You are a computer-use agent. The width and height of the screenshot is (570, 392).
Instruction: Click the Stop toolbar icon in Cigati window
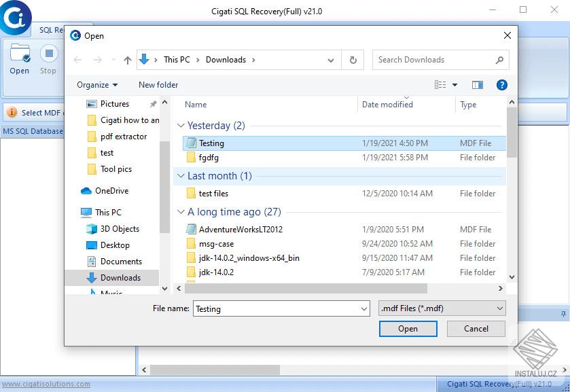pos(49,54)
